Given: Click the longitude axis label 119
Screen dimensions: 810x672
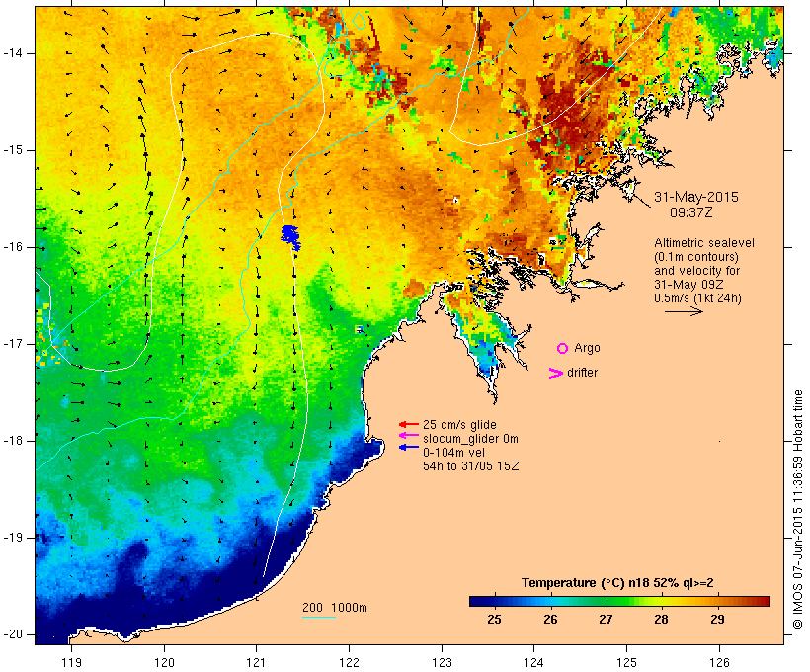Looking at the screenshot, I should (x=71, y=663).
